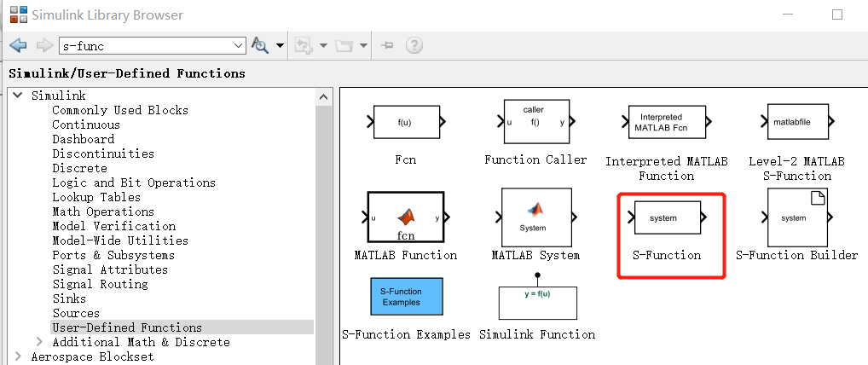Select the Function Caller block icon
Screen dimensions: 868x365
click(535, 122)
